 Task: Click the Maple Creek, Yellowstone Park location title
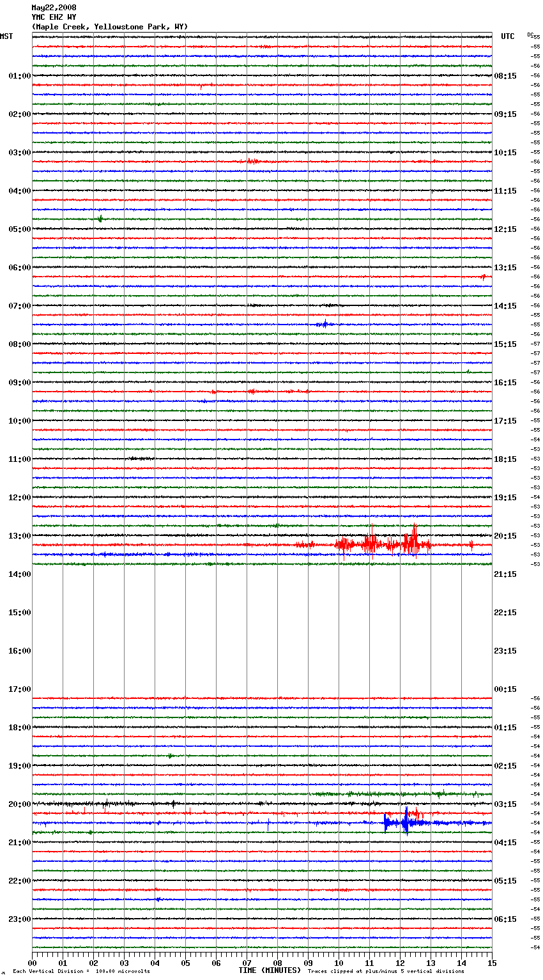click(110, 27)
